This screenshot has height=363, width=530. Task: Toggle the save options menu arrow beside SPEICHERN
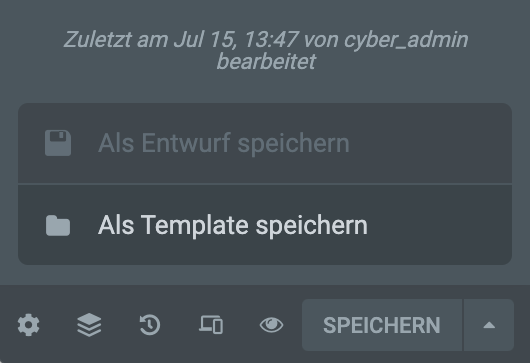pyautogui.click(x=489, y=325)
